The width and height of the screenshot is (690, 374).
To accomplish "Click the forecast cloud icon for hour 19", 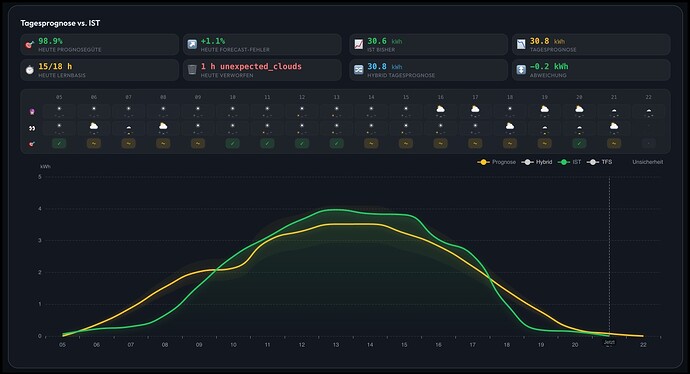I will click(544, 110).
